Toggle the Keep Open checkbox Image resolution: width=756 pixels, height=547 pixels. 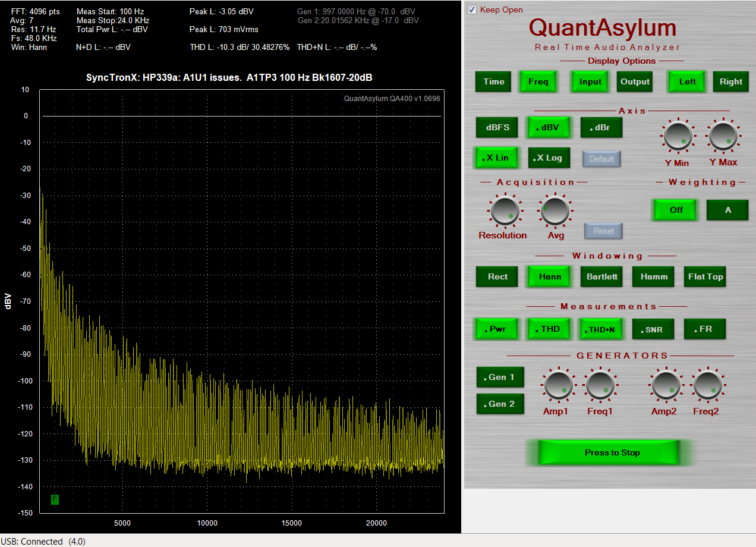pyautogui.click(x=472, y=10)
